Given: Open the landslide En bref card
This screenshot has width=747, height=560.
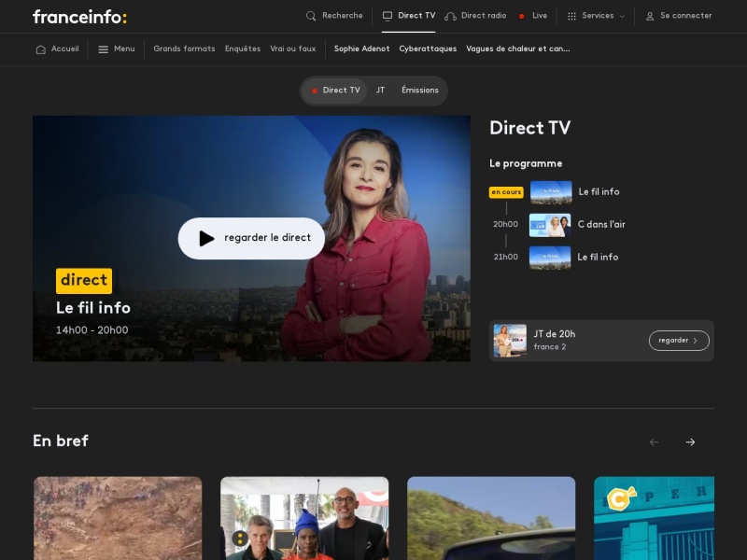Looking at the screenshot, I should point(118,518).
